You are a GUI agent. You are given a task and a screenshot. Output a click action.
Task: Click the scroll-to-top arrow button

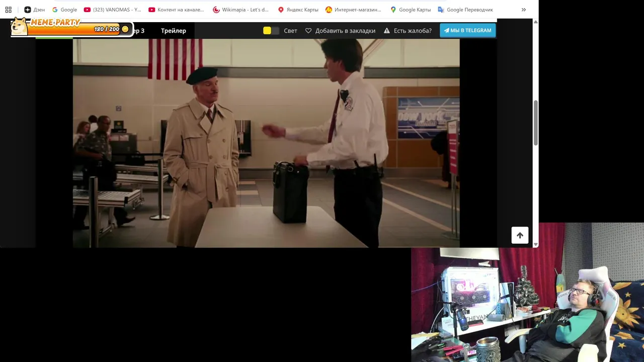click(520, 235)
